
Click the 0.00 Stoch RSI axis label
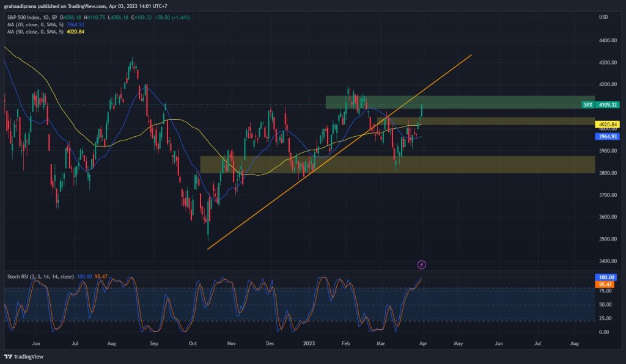click(604, 332)
